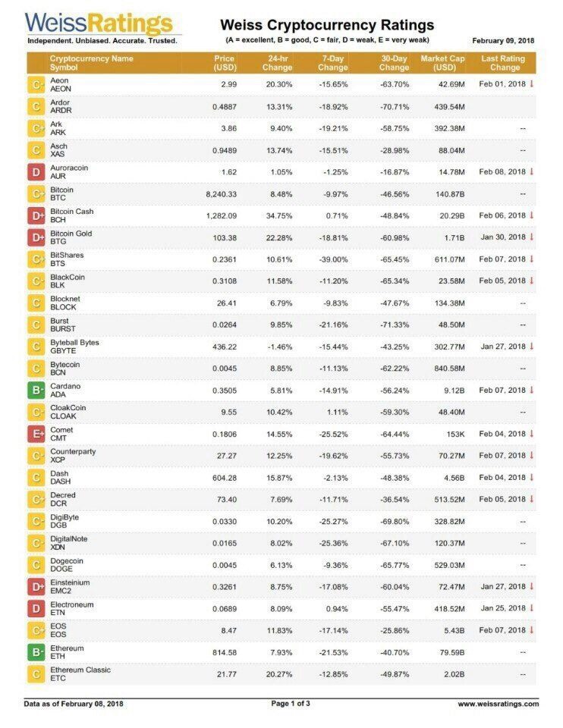
Task: Click the Bitcoin Cash D+ rating badge
Action: [36, 216]
